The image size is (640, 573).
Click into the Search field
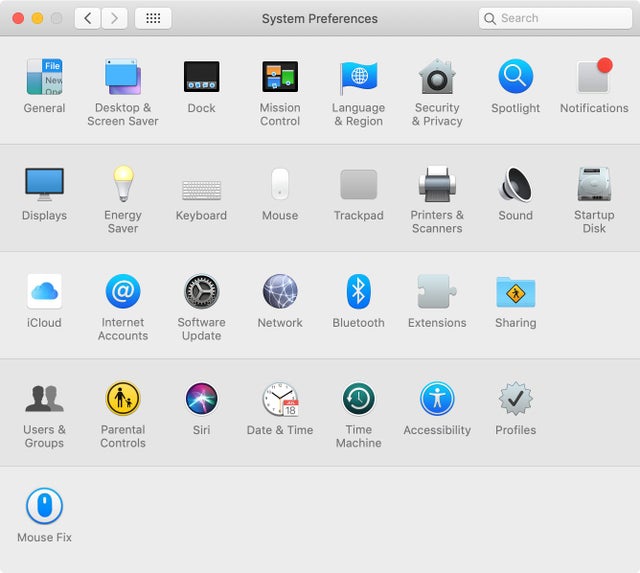(555, 18)
